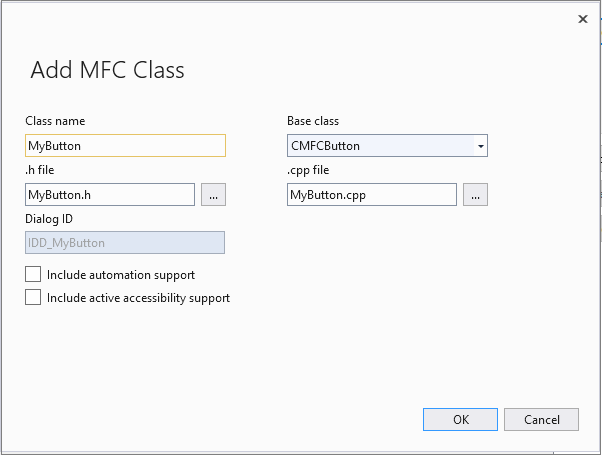
Task: Close the Add MFC Class dialog
Action: [x=583, y=18]
